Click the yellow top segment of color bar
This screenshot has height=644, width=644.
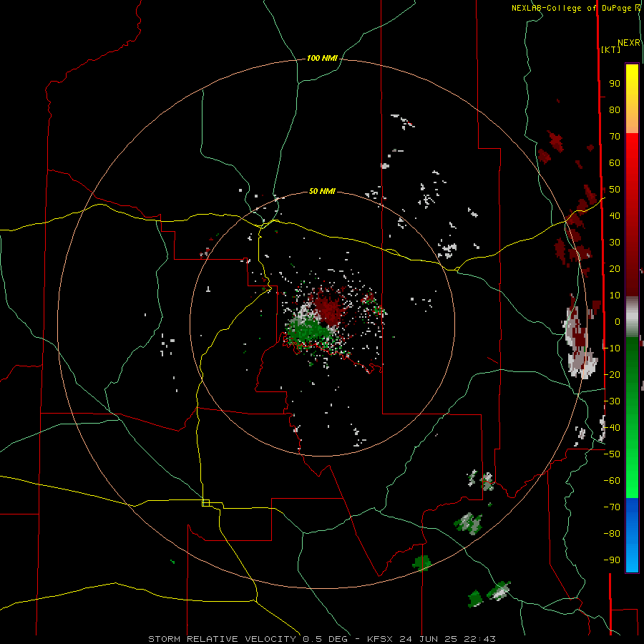[632, 99]
